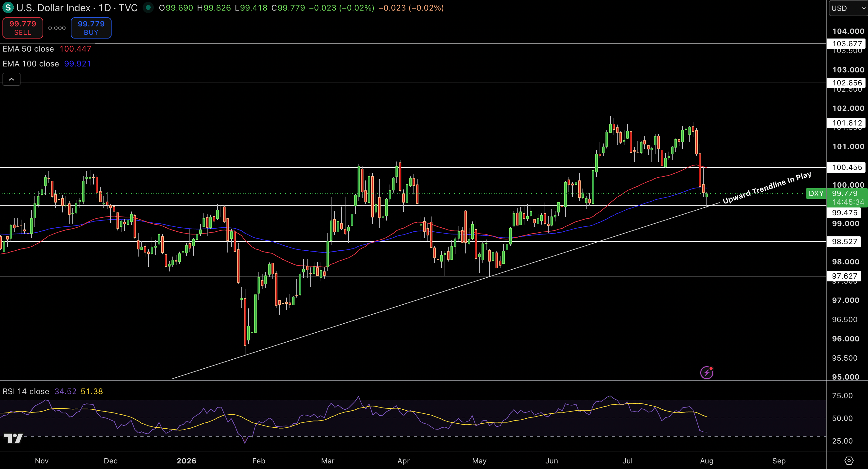Select the 97.627 horizontal line price label

pos(844,276)
